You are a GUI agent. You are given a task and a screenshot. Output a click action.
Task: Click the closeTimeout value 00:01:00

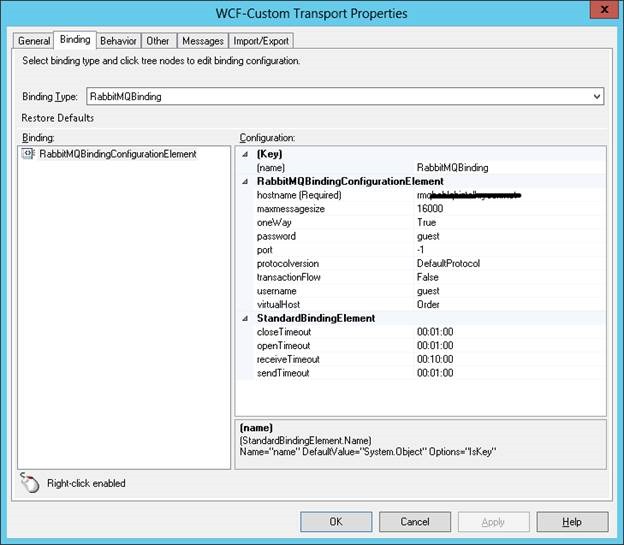point(435,332)
